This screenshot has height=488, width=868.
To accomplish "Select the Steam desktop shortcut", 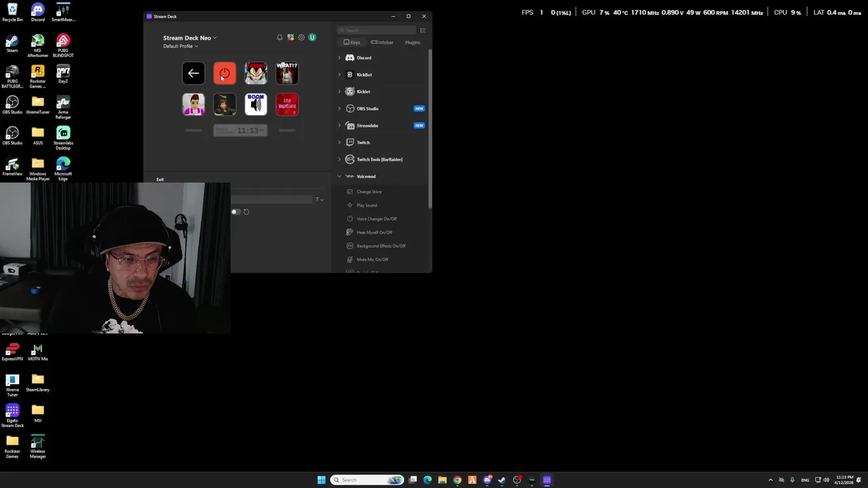I will coord(12,43).
